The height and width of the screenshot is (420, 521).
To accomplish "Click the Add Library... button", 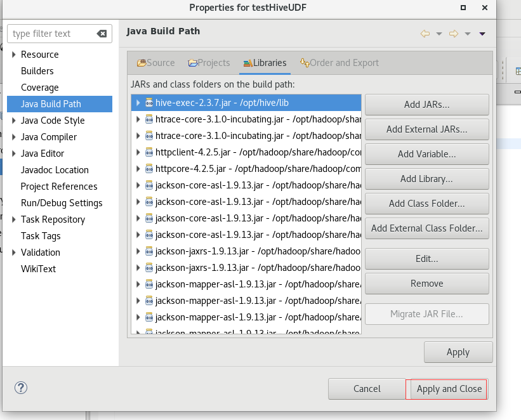I will tap(426, 179).
